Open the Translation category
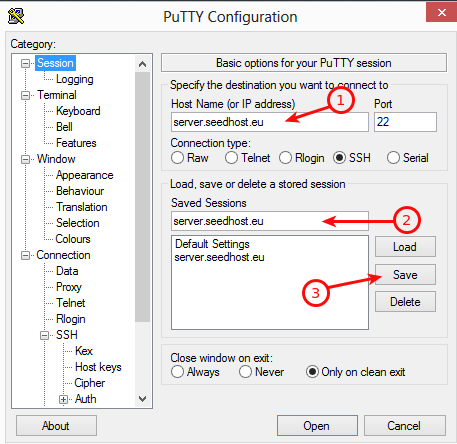The image size is (457, 444). 82,207
